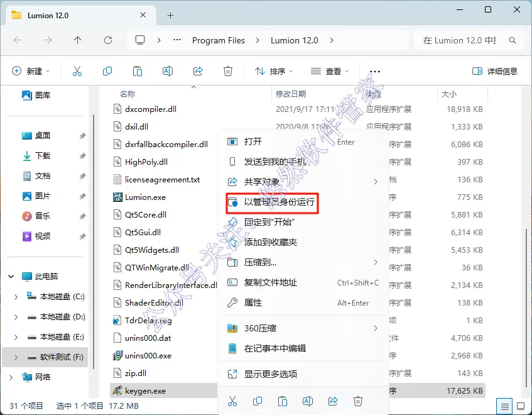Click the toolbar Cut scissors icon
This screenshot has width=532, height=415.
click(77, 71)
